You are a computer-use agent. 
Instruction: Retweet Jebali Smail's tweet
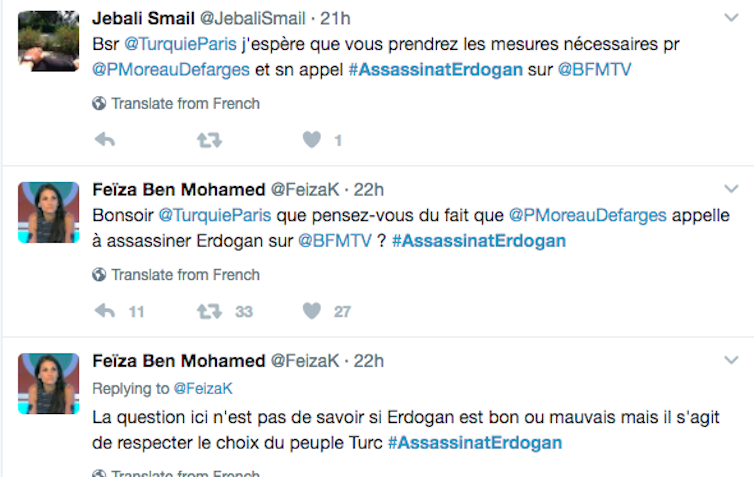208,141
